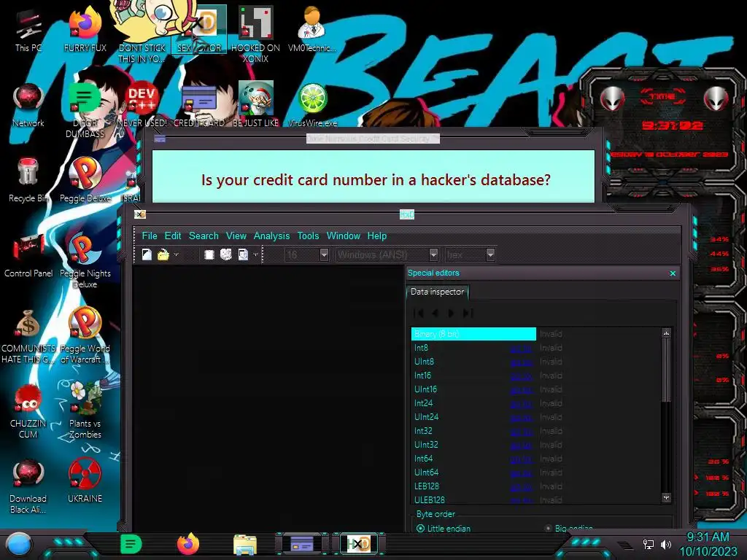This screenshot has height=560, width=747.
Task: Click the go to link in UInt16 row
Action: coord(521,390)
